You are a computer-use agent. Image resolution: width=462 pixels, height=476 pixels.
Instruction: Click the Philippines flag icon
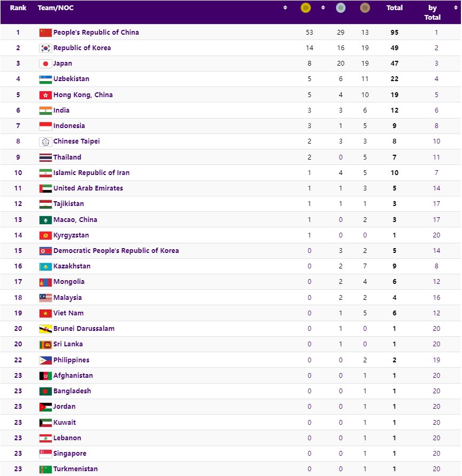[x=45, y=360]
